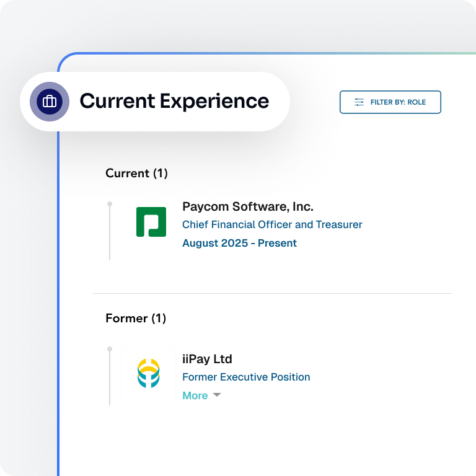
Task: Click the Current (1) section heading
Action: pyautogui.click(x=136, y=174)
